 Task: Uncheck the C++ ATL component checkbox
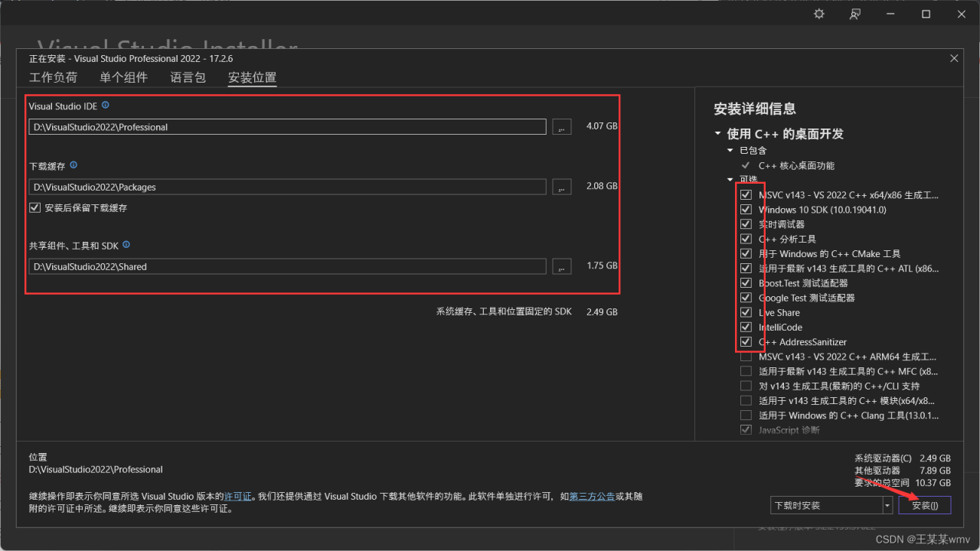click(x=746, y=269)
